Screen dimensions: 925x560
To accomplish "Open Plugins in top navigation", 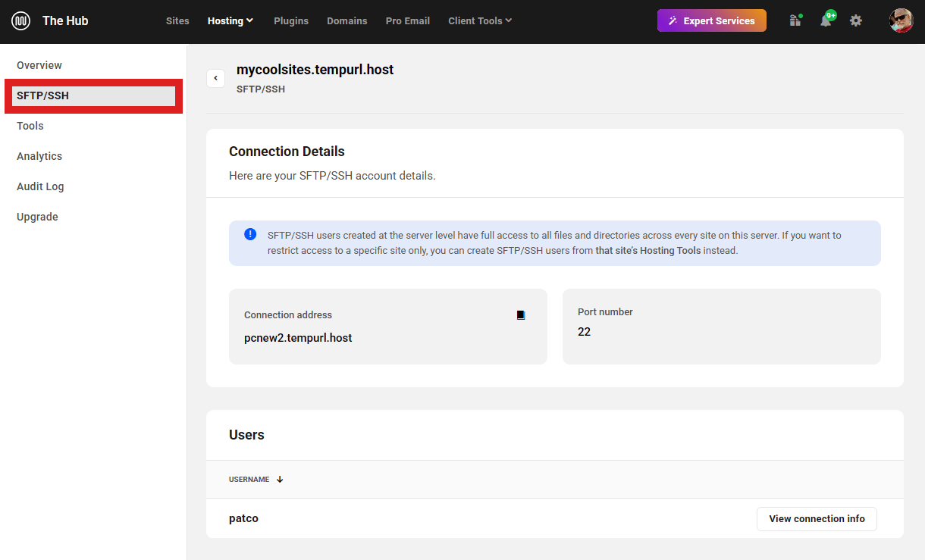I will tap(291, 21).
